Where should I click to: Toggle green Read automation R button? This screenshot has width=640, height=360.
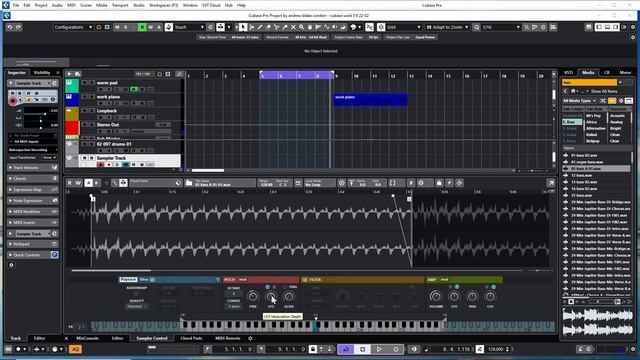coord(142,27)
